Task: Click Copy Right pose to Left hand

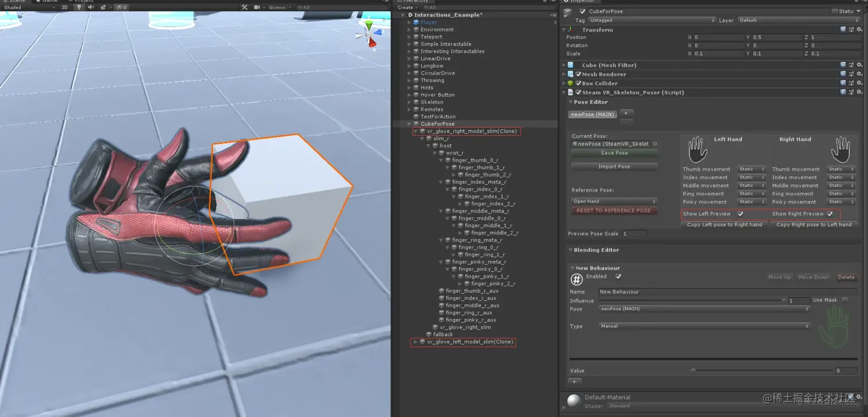Action: pyautogui.click(x=814, y=225)
